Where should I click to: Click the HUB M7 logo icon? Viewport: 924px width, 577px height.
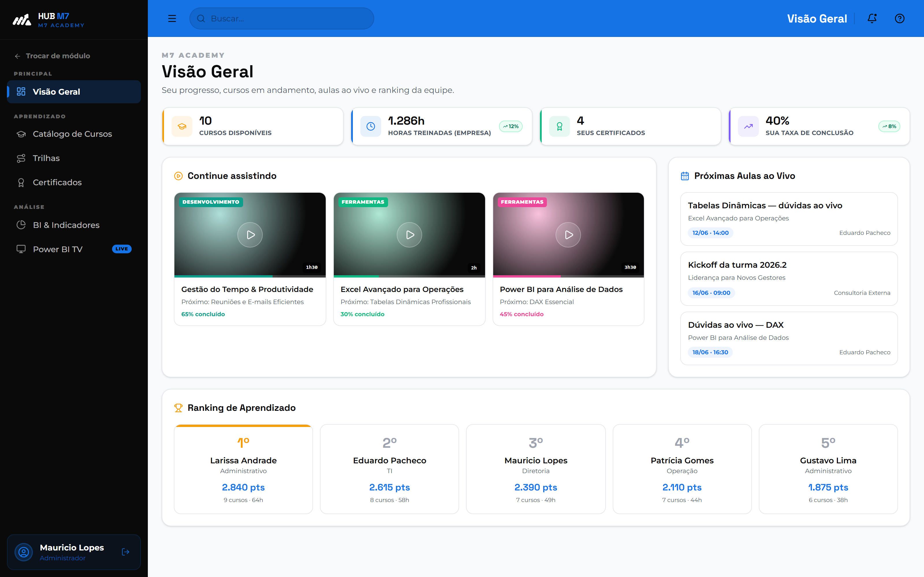click(x=22, y=19)
